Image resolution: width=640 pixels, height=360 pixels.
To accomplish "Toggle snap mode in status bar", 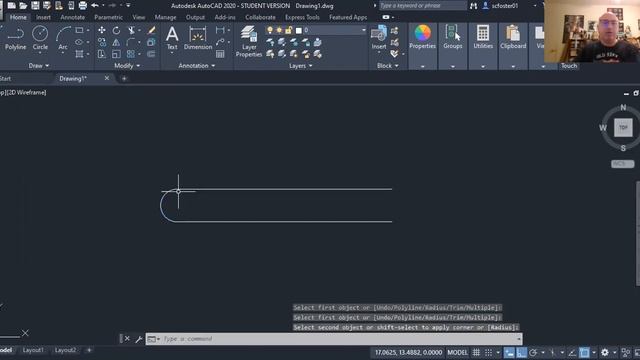I will click(488, 352).
